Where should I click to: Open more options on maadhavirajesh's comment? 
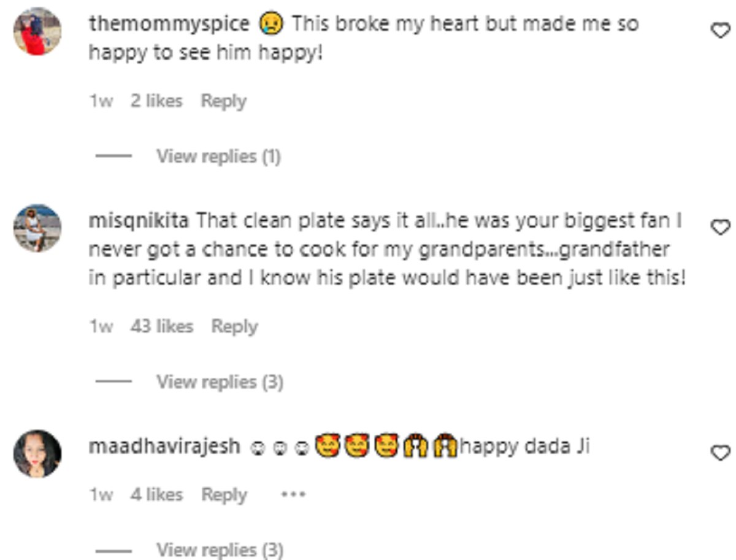tap(293, 494)
